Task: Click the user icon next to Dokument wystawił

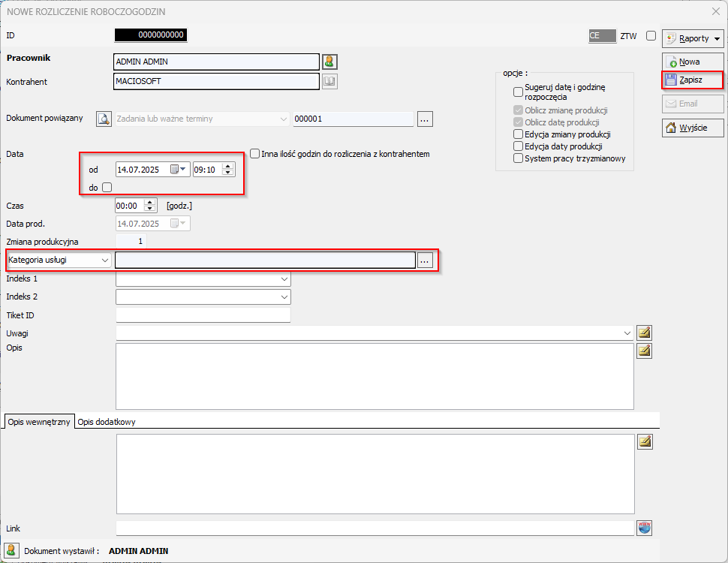Action: (11, 551)
